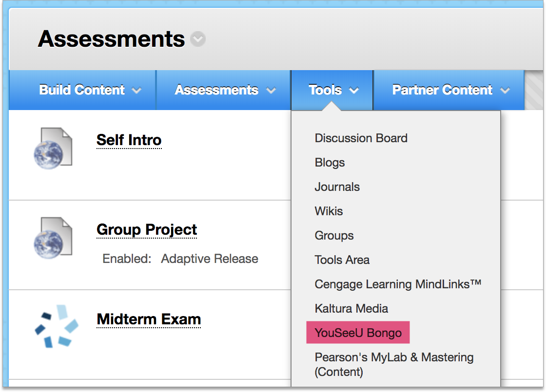The height and width of the screenshot is (392, 546).
Task: Open the Assessments title options chevron
Action: pos(198,39)
